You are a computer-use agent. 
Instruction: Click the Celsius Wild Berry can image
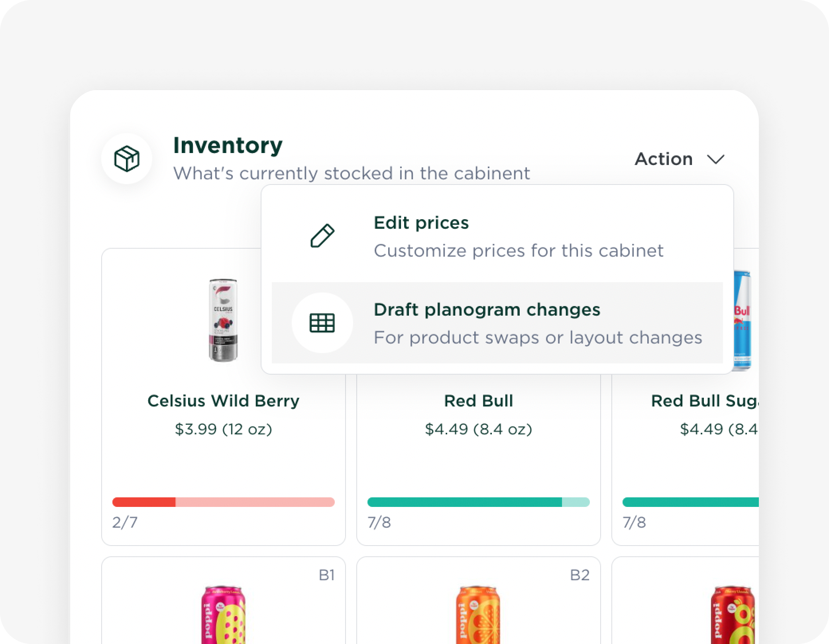click(223, 321)
